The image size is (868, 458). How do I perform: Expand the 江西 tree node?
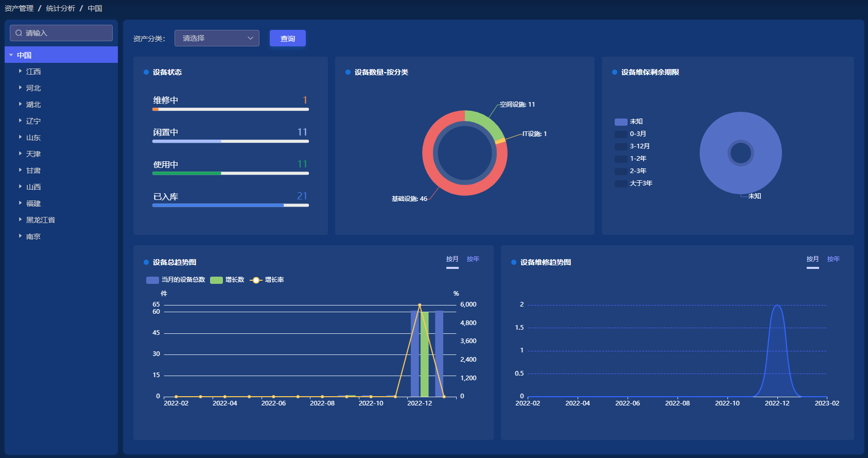pyautogui.click(x=21, y=71)
